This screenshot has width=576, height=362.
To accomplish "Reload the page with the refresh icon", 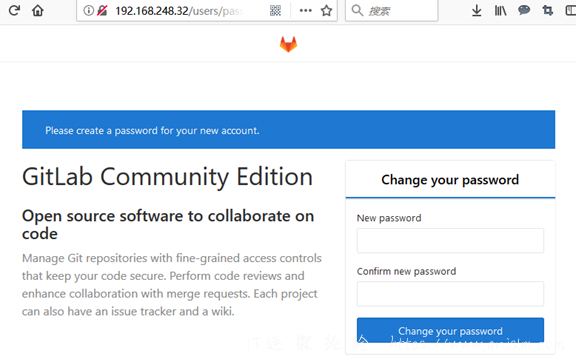I will point(14,10).
